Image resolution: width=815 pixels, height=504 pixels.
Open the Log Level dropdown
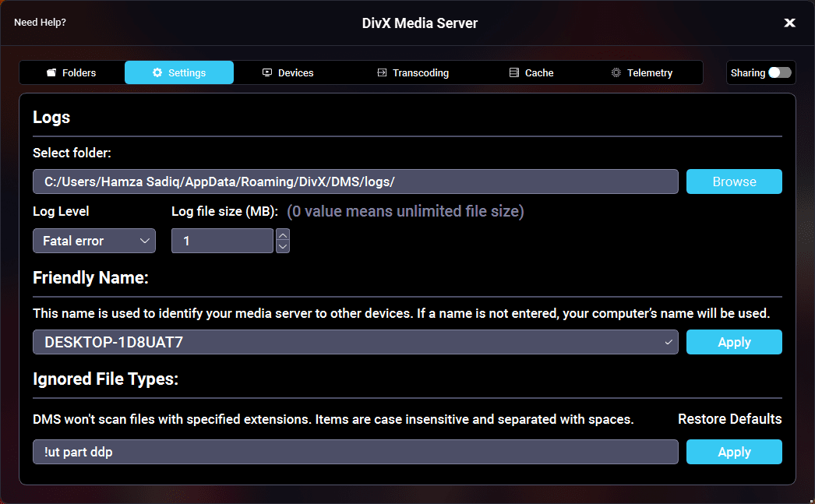(94, 241)
